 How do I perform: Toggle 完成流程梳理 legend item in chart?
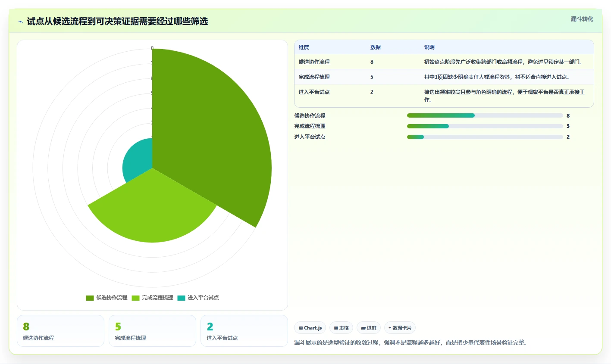point(153,298)
